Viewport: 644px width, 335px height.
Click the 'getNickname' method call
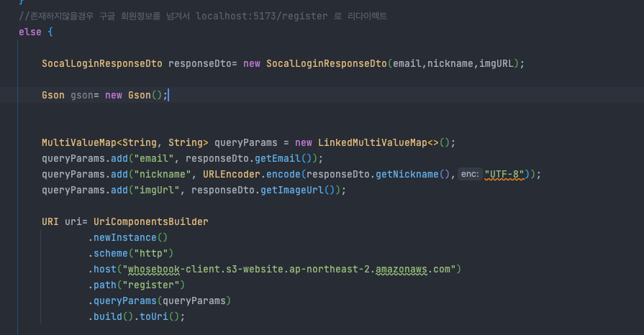point(407,175)
